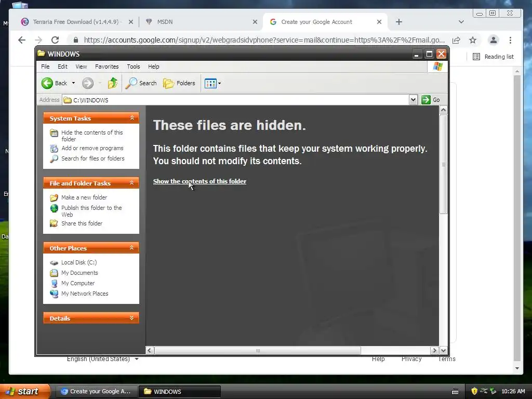Open the Chrome three-dot menu
The image size is (532, 399).
[510, 40]
